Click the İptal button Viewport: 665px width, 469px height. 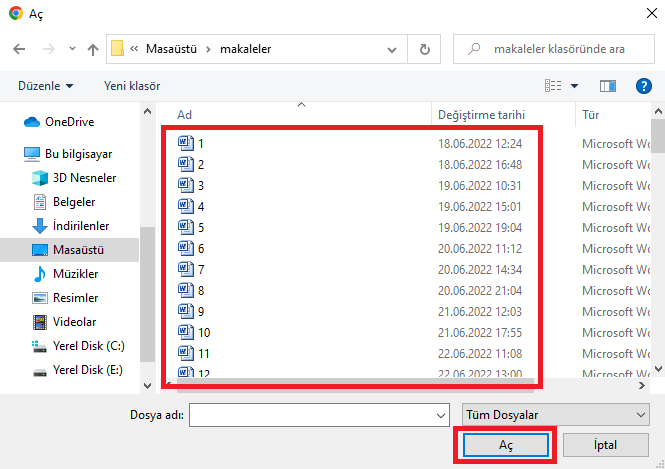coord(605,443)
